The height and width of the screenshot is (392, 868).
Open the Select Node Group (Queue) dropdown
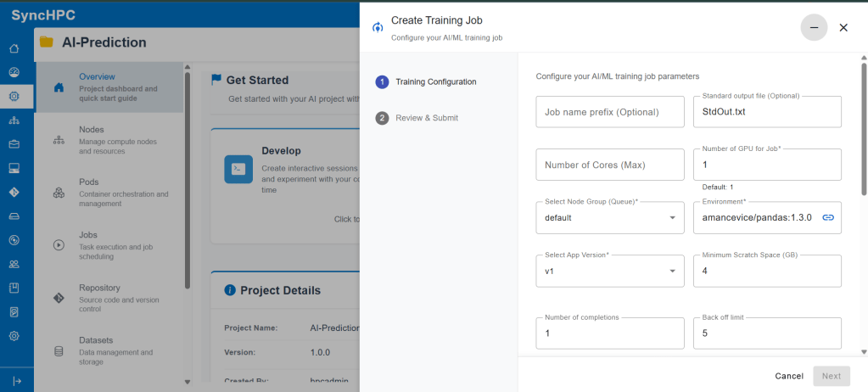(609, 217)
